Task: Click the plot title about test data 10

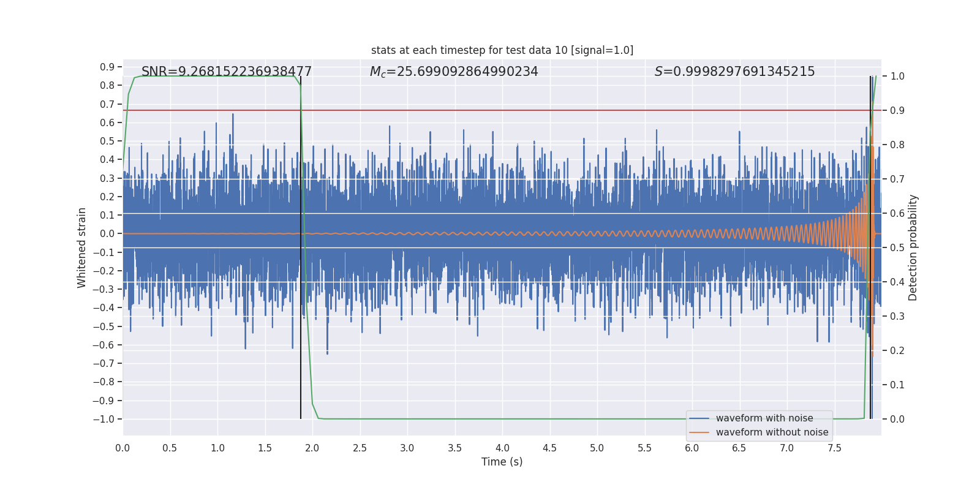Action: [502, 50]
